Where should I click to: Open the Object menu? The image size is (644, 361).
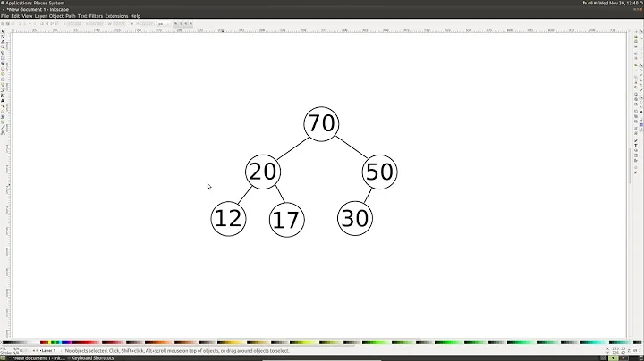tap(56, 16)
